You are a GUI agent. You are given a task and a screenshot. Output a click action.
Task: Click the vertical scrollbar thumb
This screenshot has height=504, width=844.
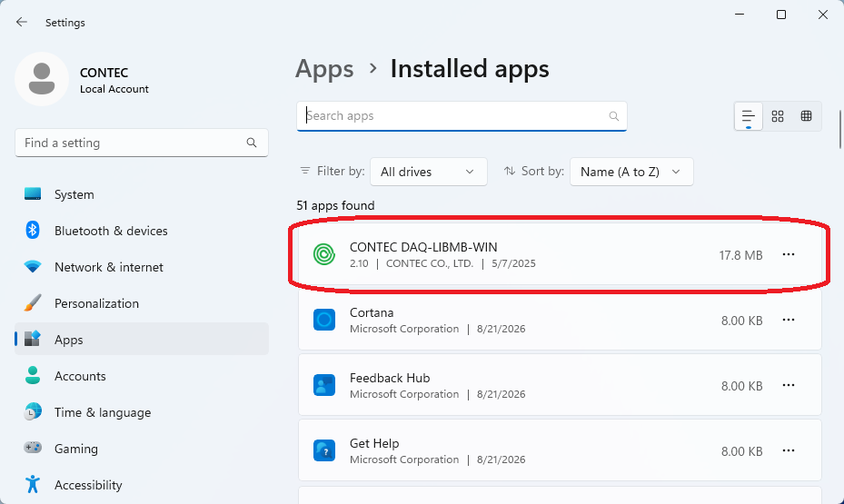(x=839, y=129)
